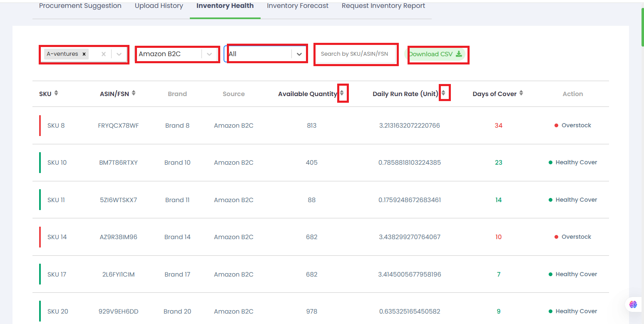
Task: Expand the All status filter dropdown
Action: tap(299, 54)
